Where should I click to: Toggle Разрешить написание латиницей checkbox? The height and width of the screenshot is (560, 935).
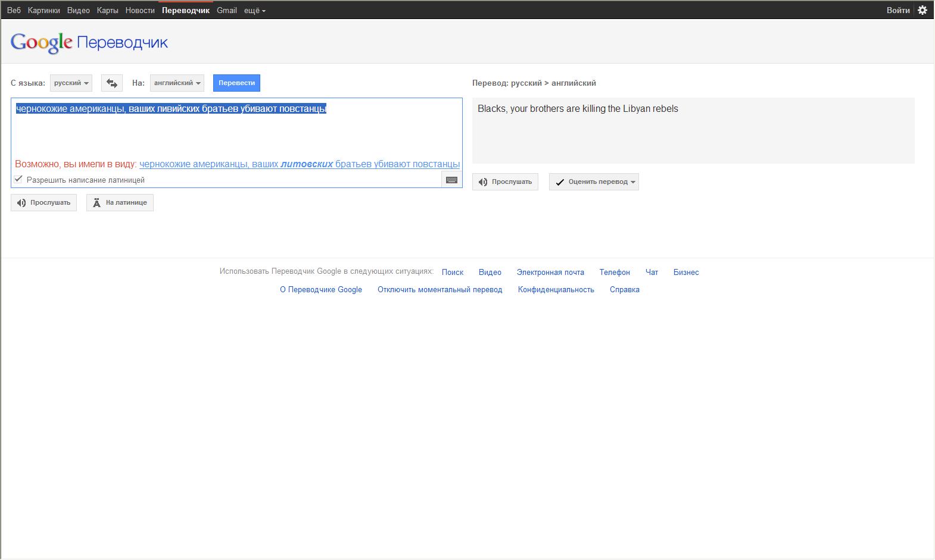[x=18, y=179]
